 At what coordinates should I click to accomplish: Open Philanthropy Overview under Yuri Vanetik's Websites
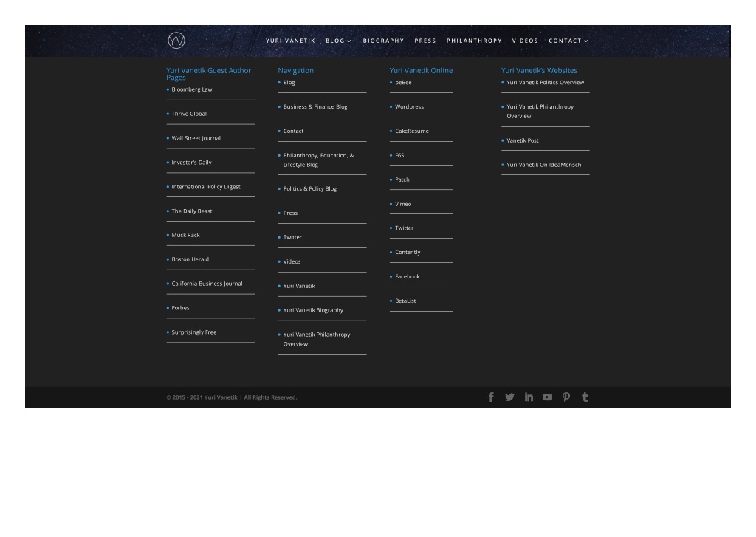point(540,112)
